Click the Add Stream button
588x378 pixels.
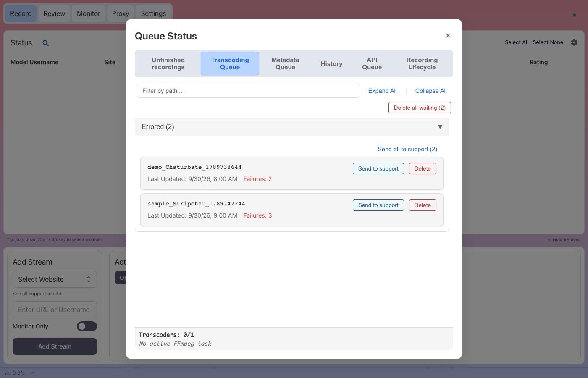pyautogui.click(x=55, y=346)
